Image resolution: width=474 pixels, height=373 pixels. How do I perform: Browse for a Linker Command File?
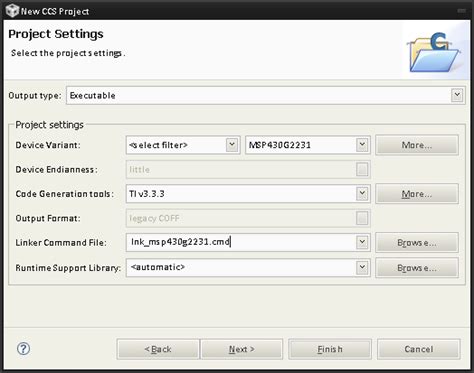417,242
